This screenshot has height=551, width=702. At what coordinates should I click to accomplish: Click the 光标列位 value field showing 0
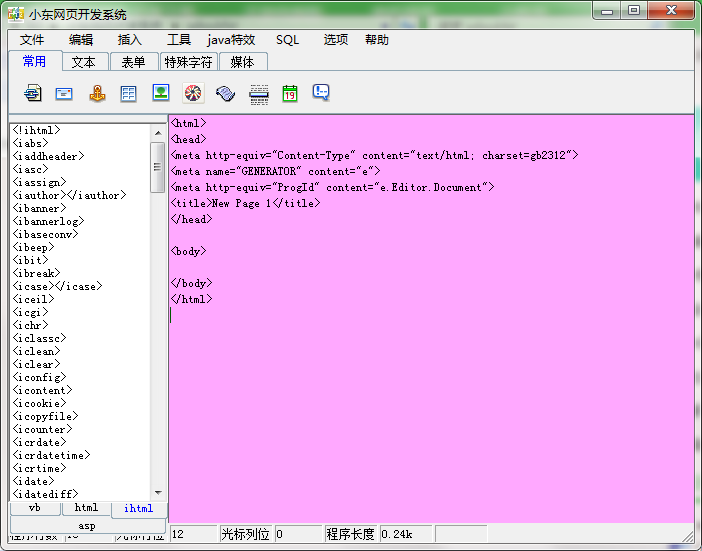(298, 534)
